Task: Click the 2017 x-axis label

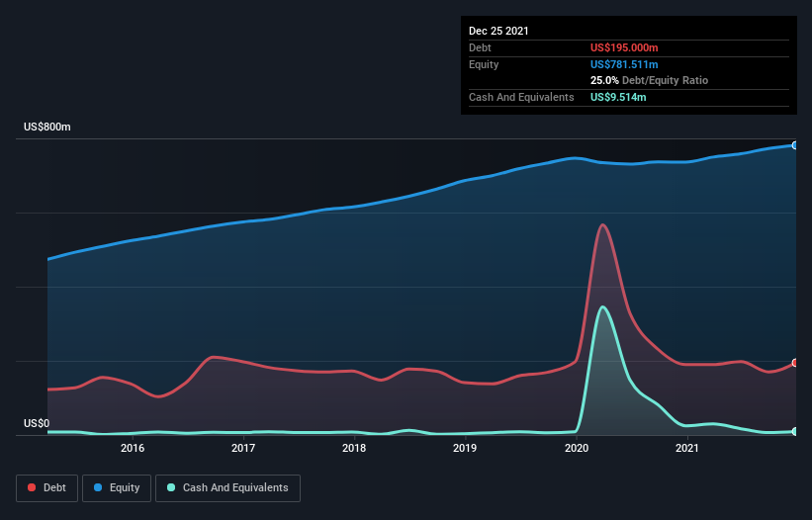Action: 243,448
